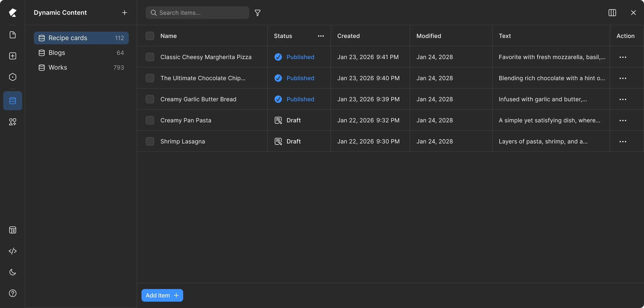Click the search magnifier icon
This screenshot has width=644, height=308.
(154, 13)
